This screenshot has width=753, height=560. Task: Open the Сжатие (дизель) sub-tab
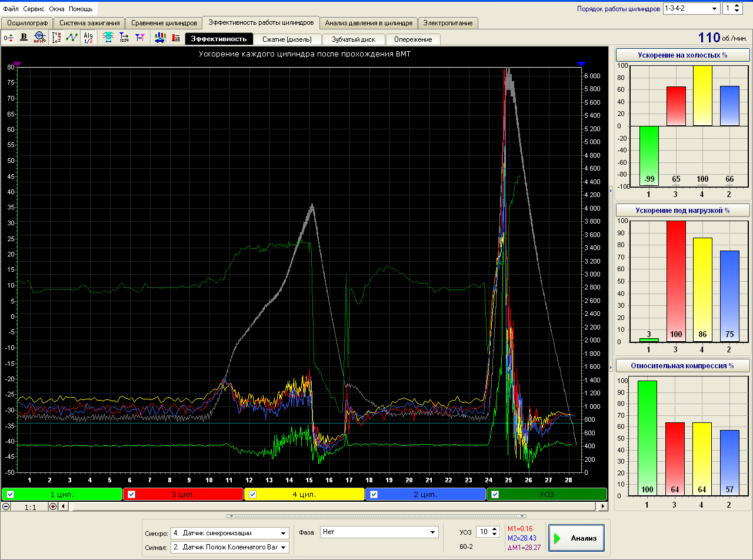(x=288, y=39)
